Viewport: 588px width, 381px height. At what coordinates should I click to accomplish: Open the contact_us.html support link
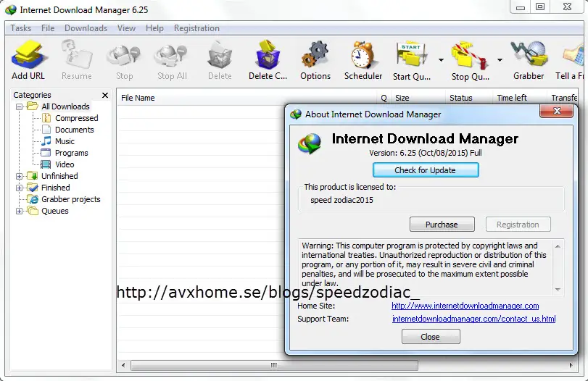[x=473, y=319]
